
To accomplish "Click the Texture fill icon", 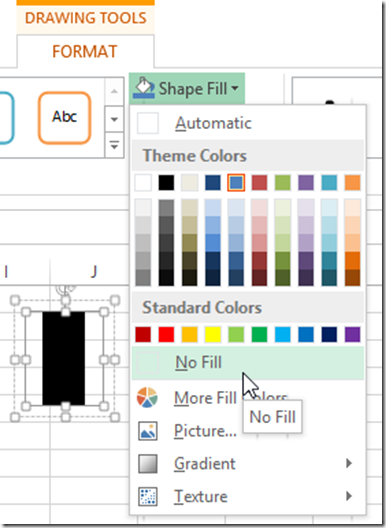I will 148,496.
